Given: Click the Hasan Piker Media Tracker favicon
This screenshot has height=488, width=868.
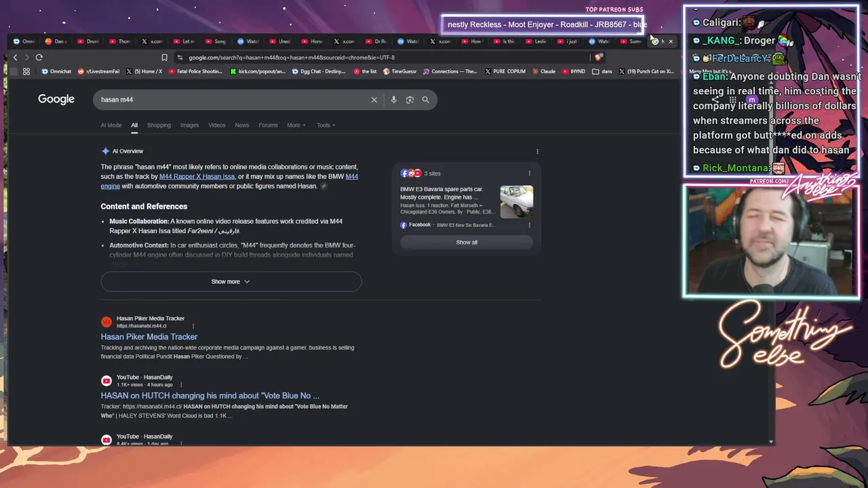Looking at the screenshot, I should click(106, 322).
